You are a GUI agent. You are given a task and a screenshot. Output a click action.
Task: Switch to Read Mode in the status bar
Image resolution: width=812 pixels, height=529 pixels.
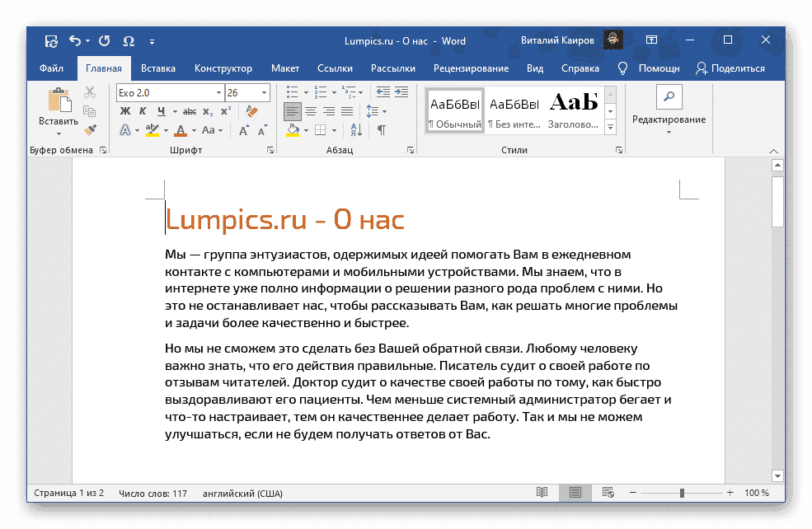pos(542,493)
